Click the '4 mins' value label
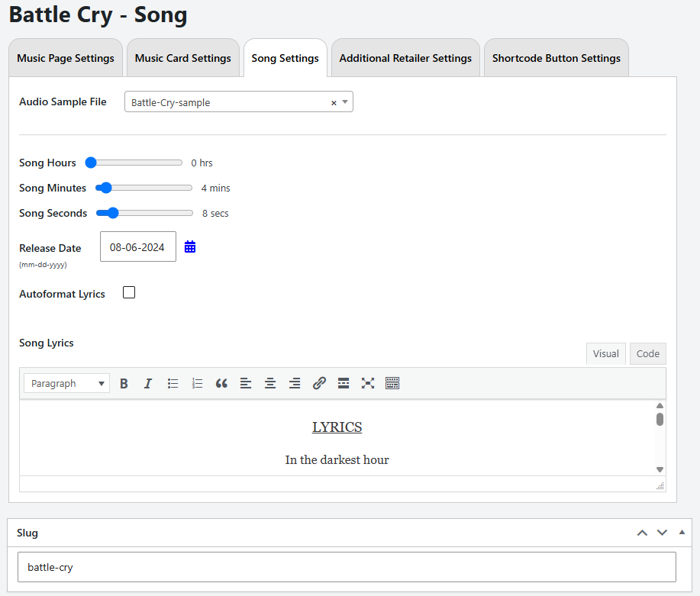The width and height of the screenshot is (700, 596). click(x=215, y=188)
